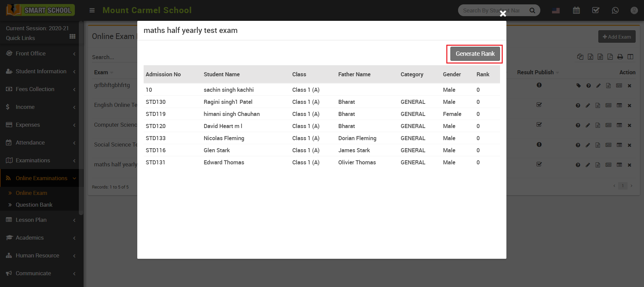Close the maths half yearly exam dialog

pyautogui.click(x=503, y=14)
